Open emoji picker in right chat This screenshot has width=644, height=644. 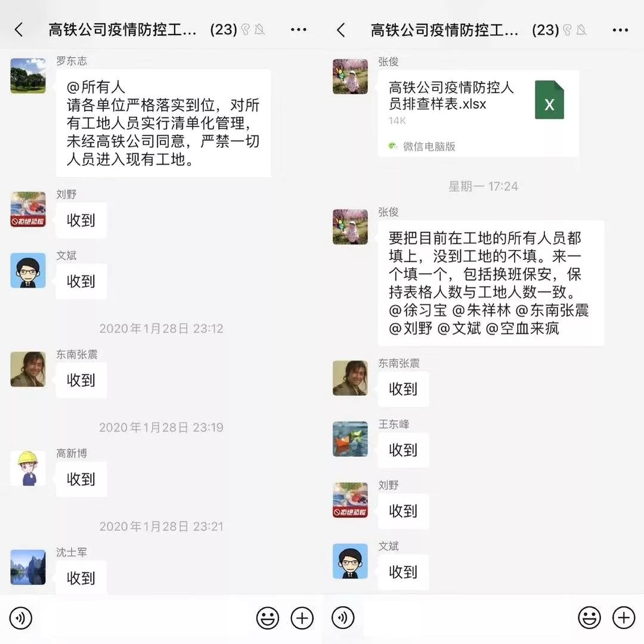point(589,617)
